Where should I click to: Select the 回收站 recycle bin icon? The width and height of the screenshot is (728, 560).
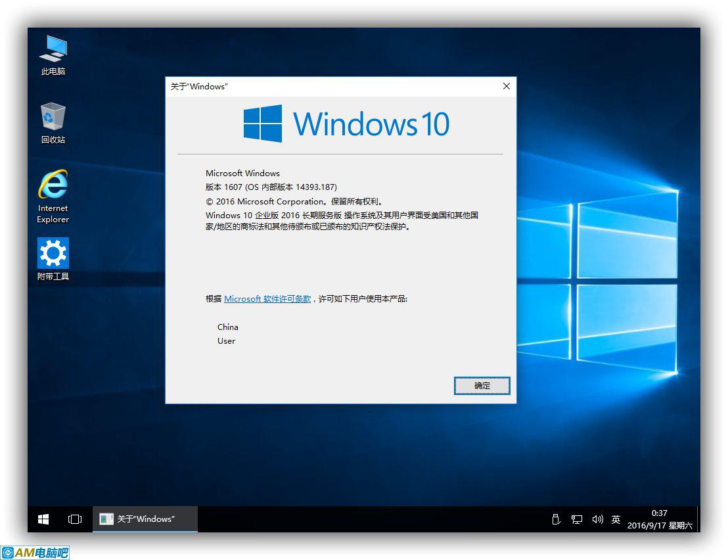53,123
